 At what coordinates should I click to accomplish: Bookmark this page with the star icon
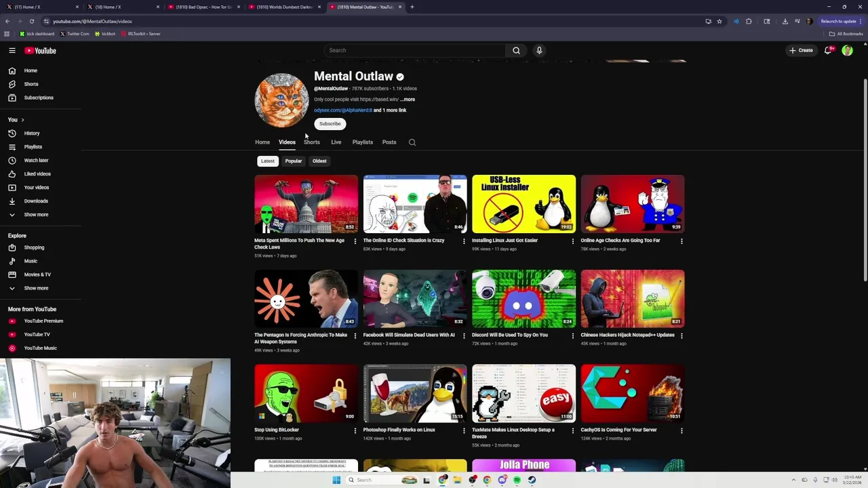click(x=719, y=21)
